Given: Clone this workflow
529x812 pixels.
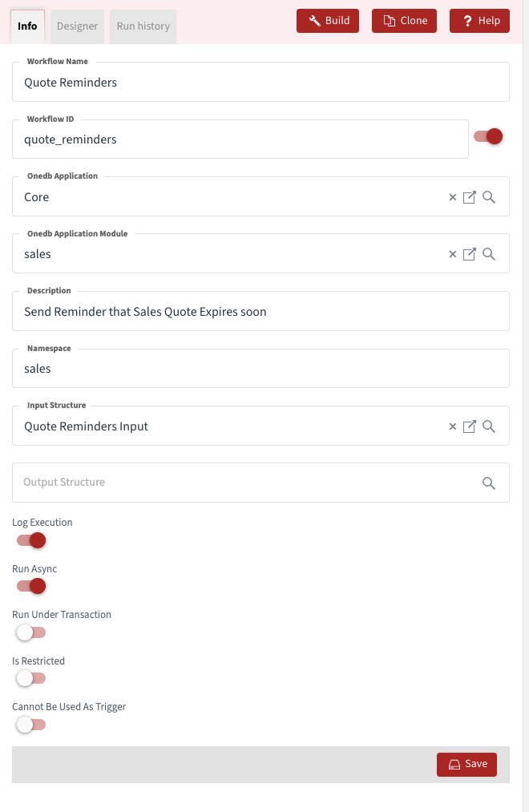Looking at the screenshot, I should click(x=404, y=20).
